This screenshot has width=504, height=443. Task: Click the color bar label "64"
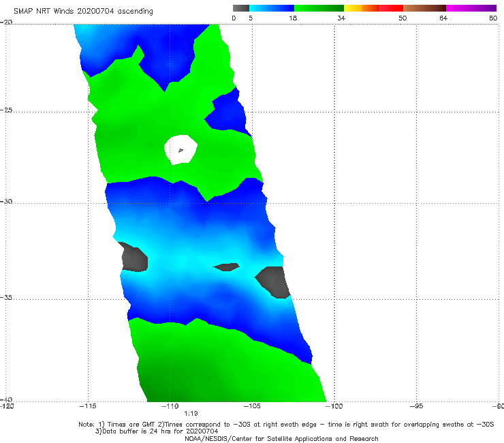(x=443, y=18)
